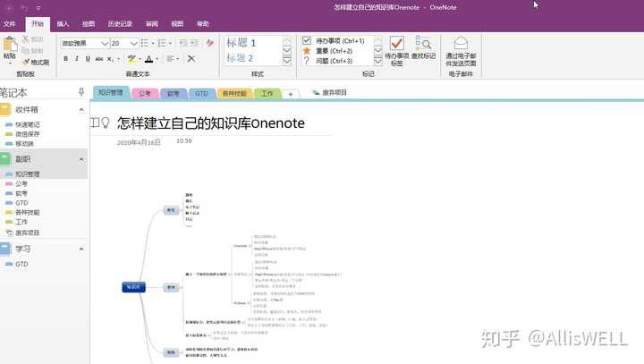This screenshot has width=644, height=364.
Task: Expand the styles gallery more arrow
Action: pos(287,61)
